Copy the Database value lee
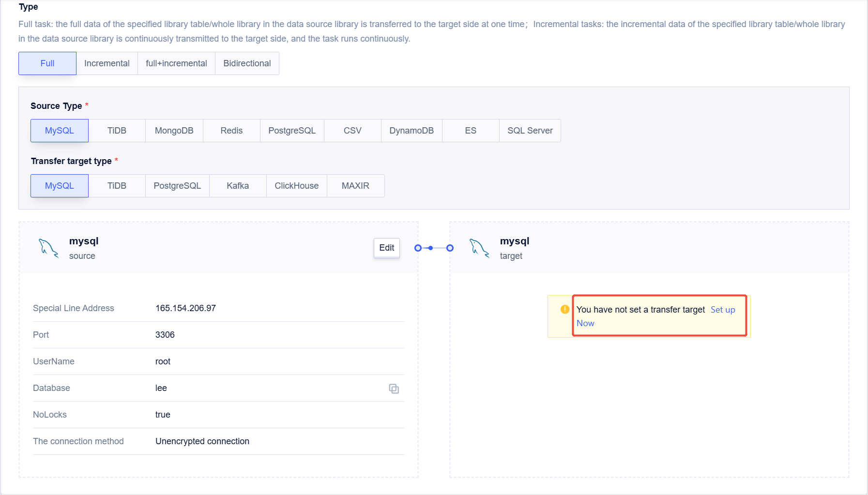 click(394, 389)
